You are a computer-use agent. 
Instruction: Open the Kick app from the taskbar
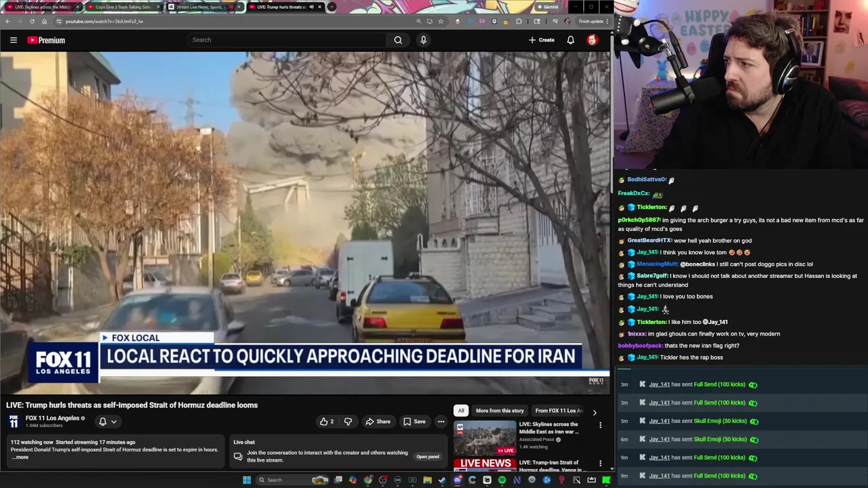click(x=606, y=480)
